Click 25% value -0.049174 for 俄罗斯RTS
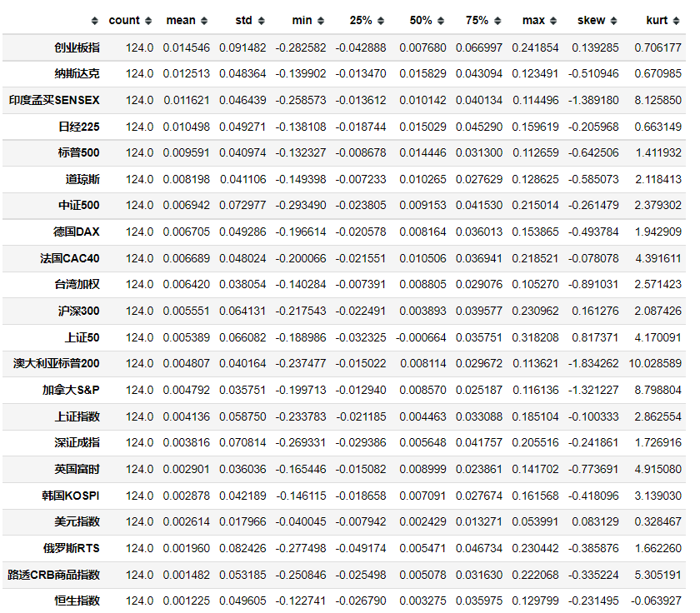 click(x=361, y=549)
